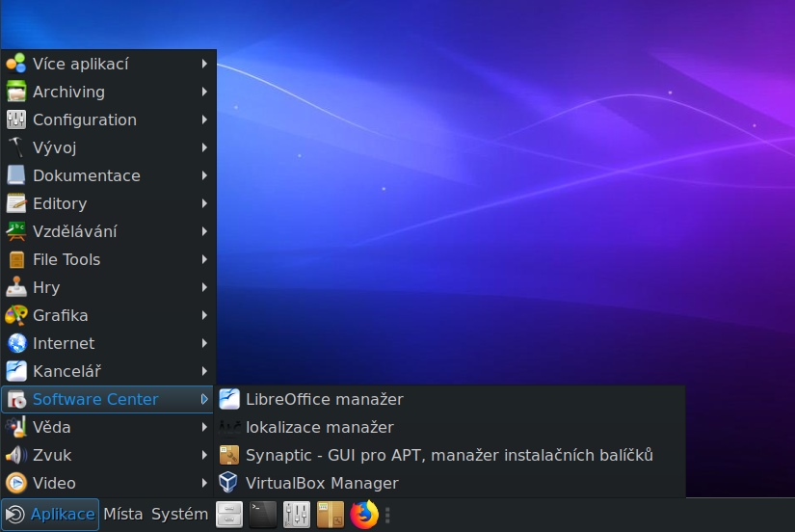Click the Configuration label text
The image size is (795, 532).
tap(85, 120)
